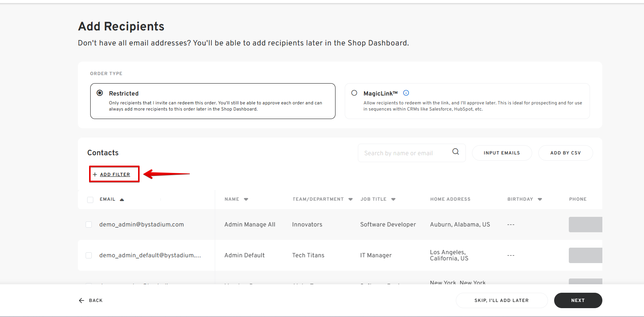Screen dimensions: 644x317
Task: Click the Home Address column header
Action: coord(450,199)
